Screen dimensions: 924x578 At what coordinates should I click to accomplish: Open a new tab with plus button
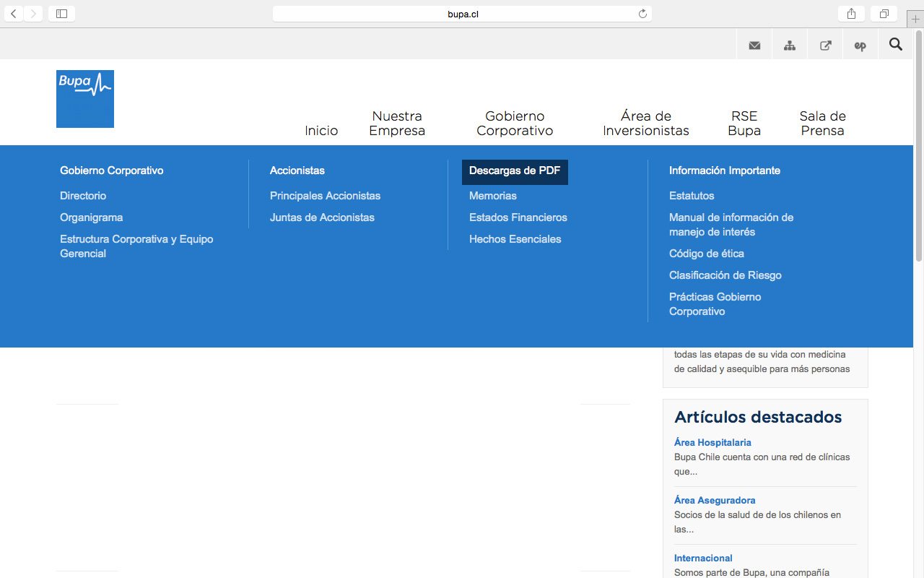tap(916, 20)
